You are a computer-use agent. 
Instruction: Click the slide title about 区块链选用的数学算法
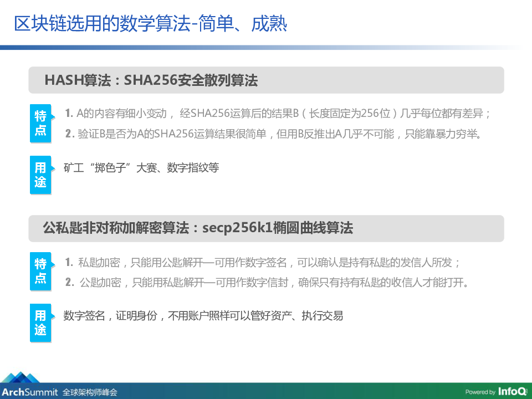point(150,24)
